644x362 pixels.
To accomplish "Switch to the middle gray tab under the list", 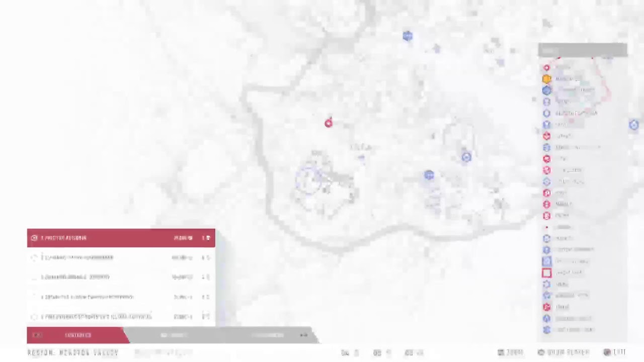I will 174,335.
